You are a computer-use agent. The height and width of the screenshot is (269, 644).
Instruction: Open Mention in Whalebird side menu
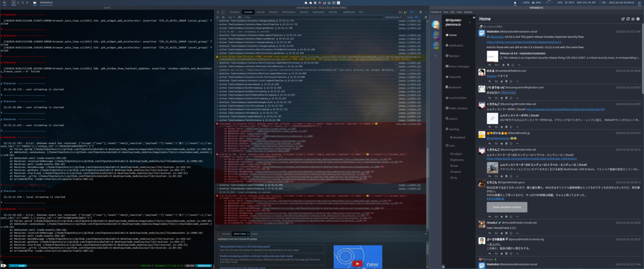tap(453, 56)
